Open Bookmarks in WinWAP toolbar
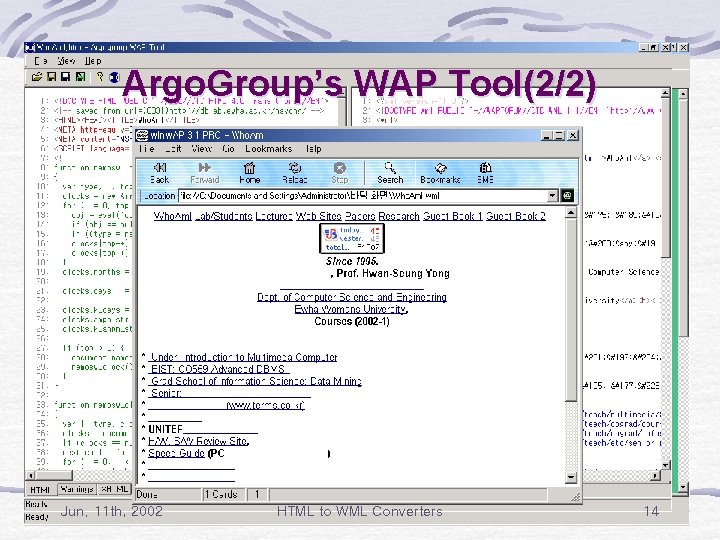 (440, 173)
